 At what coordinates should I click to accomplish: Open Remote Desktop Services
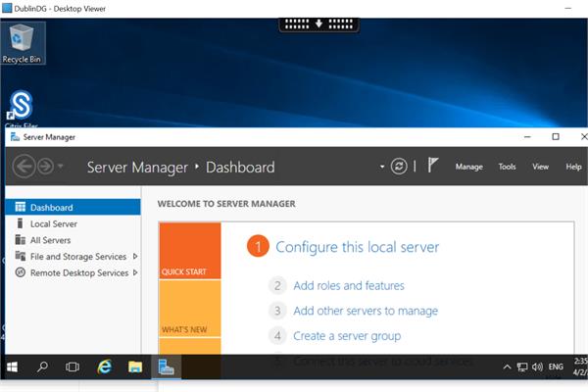click(73, 272)
